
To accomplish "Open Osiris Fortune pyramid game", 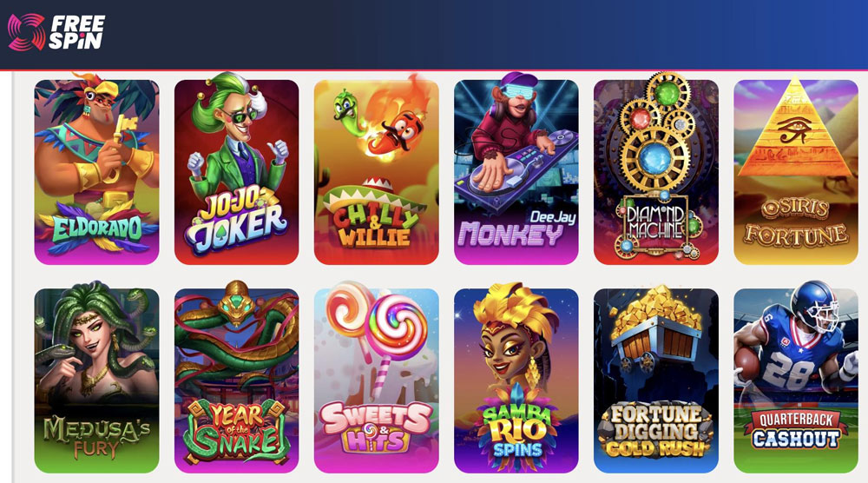I will (796, 172).
